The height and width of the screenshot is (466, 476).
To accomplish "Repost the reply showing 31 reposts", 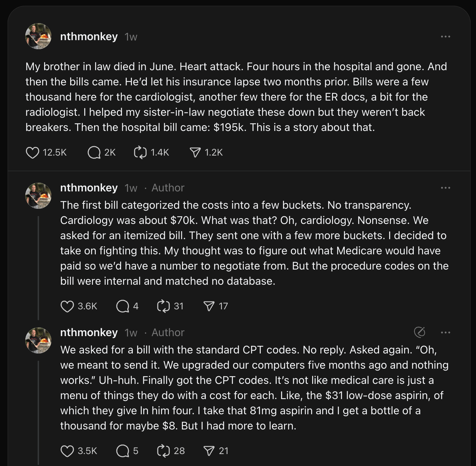I will point(163,306).
